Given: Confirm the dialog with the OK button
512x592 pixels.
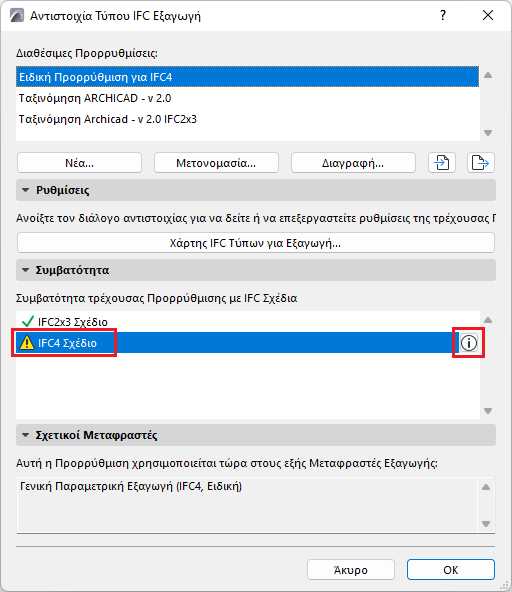Looking at the screenshot, I should tap(451, 569).
